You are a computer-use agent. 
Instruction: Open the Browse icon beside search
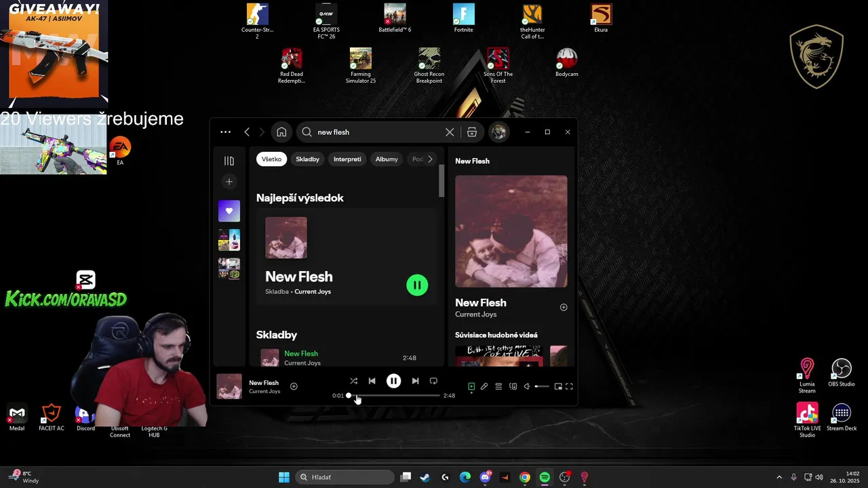tap(472, 132)
